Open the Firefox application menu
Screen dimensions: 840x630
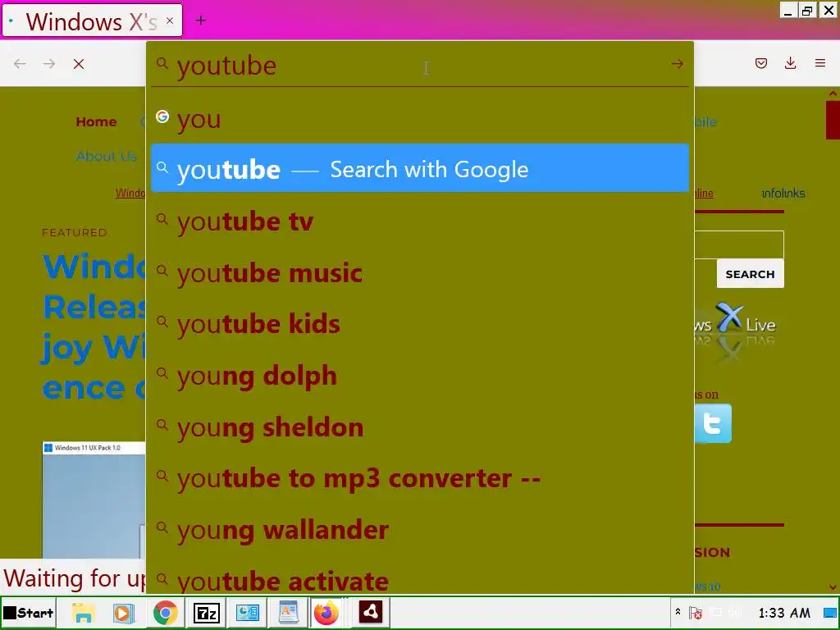click(x=820, y=64)
